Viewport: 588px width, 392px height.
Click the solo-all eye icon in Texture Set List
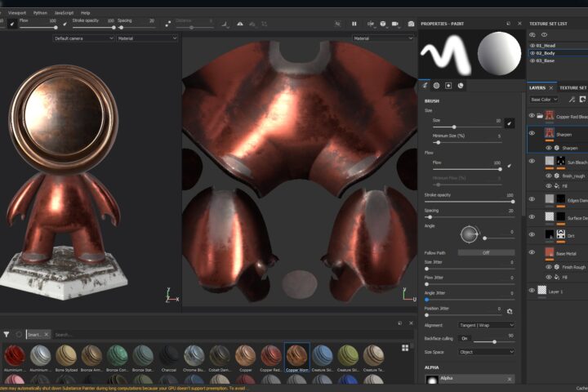545,35
